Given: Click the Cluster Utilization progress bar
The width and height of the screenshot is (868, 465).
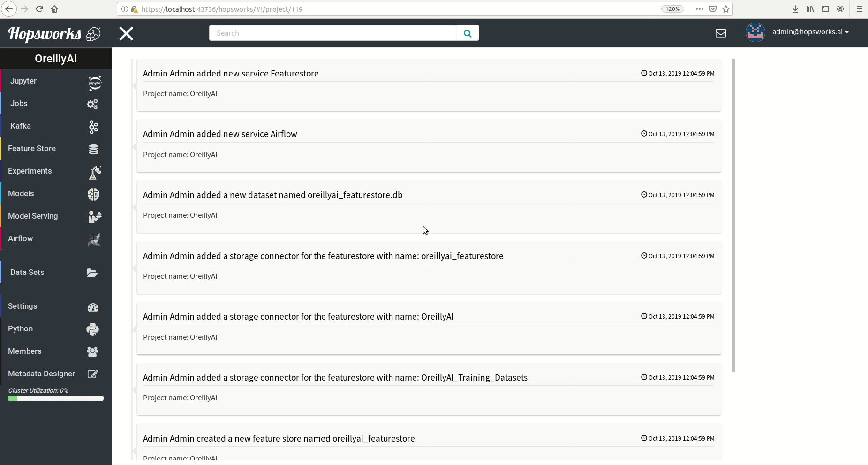Looking at the screenshot, I should tap(56, 398).
